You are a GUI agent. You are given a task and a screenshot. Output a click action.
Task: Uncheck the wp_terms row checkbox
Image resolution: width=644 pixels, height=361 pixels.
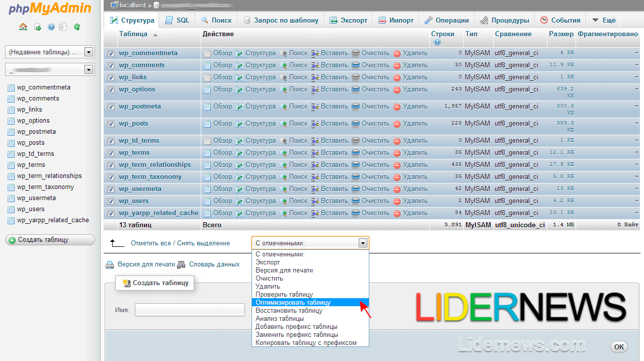click(111, 153)
